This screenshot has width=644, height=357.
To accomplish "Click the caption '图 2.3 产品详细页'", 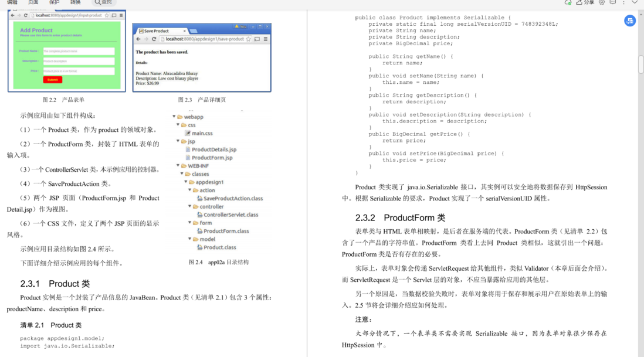I will point(202,100).
